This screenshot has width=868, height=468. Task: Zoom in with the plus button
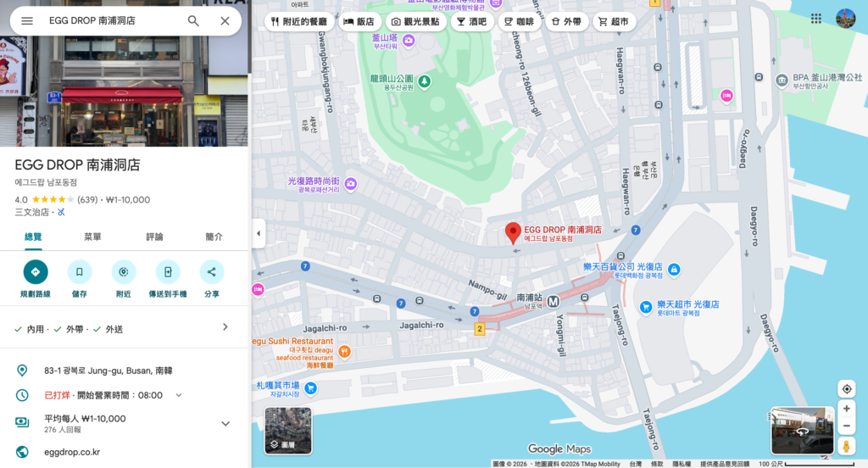pos(847,409)
